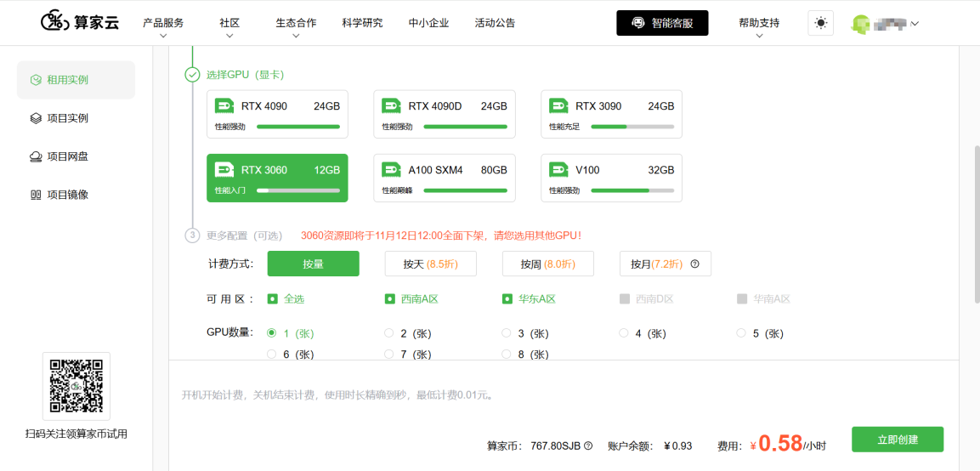Select 8 (张) GPU quantity radio

[507, 354]
